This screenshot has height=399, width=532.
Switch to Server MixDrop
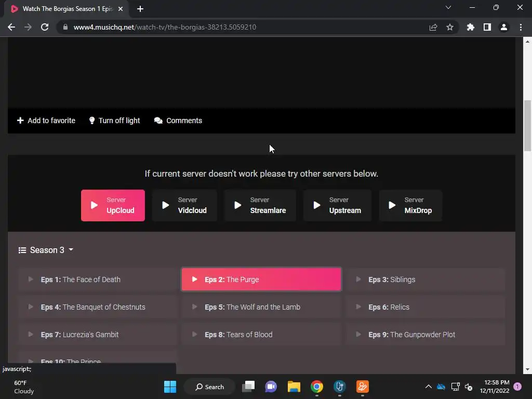(410, 205)
